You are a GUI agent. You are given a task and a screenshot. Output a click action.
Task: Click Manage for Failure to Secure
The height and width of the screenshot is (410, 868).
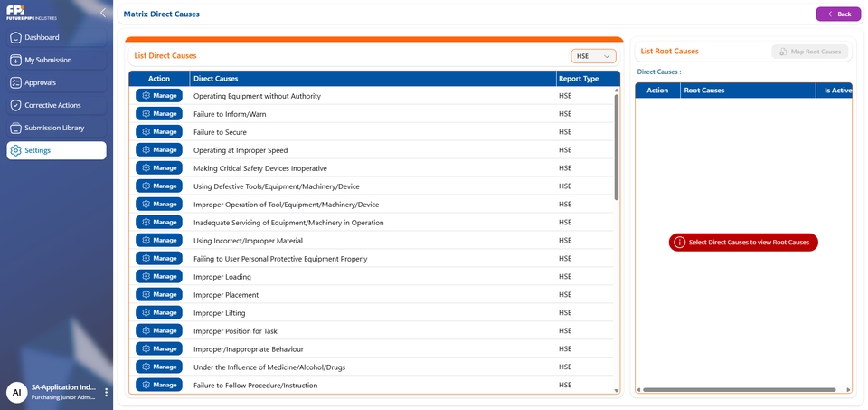159,132
